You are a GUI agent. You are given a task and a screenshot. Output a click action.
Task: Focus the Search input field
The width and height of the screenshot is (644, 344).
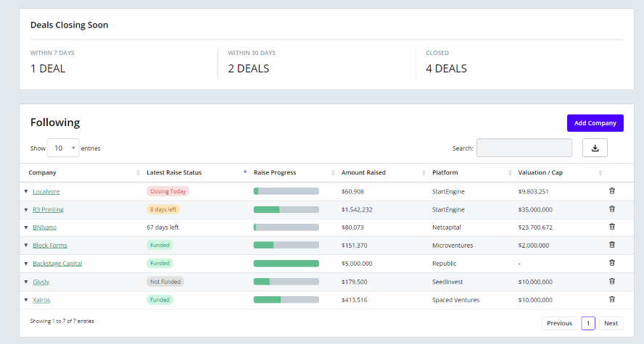click(x=524, y=148)
